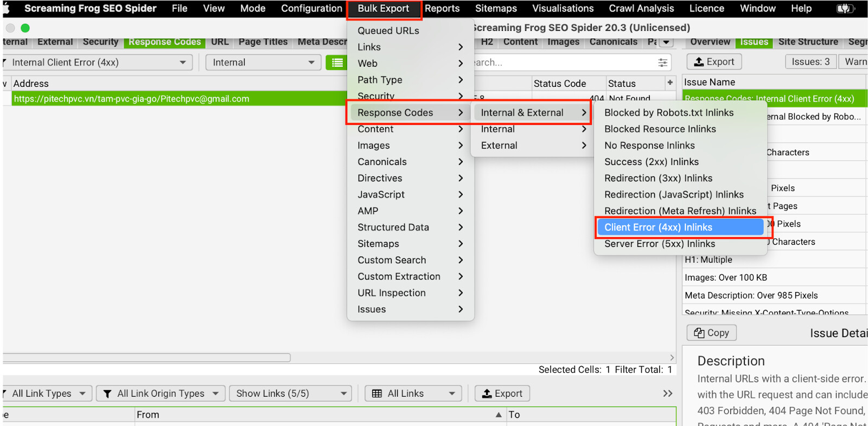This screenshot has height=426, width=868.
Task: Select Blocked by Robots.txt Inlinks
Action: coord(680,112)
